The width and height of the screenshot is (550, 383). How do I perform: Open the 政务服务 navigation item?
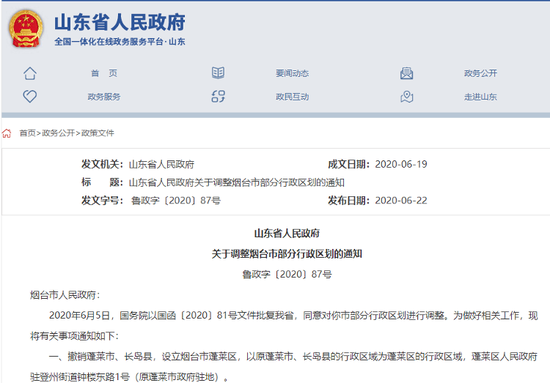click(104, 97)
